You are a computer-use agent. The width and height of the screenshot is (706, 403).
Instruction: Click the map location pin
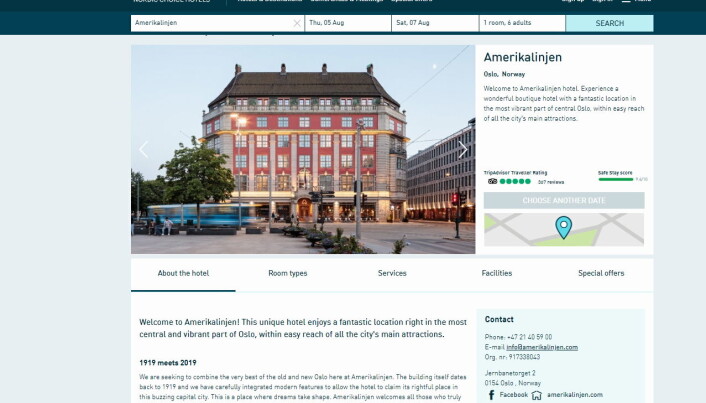[564, 227]
